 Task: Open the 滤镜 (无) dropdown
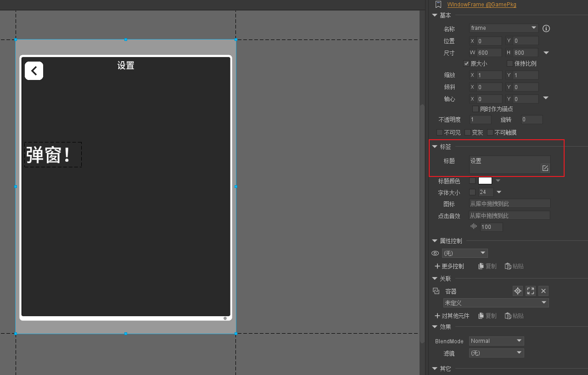pos(497,353)
